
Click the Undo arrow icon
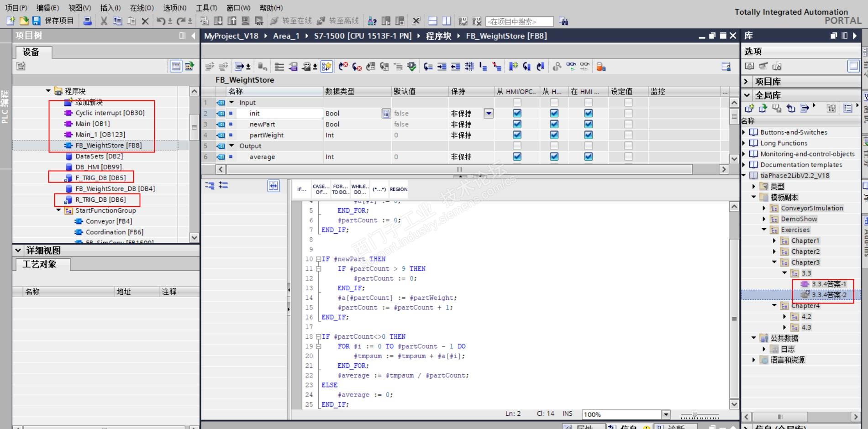tap(161, 21)
